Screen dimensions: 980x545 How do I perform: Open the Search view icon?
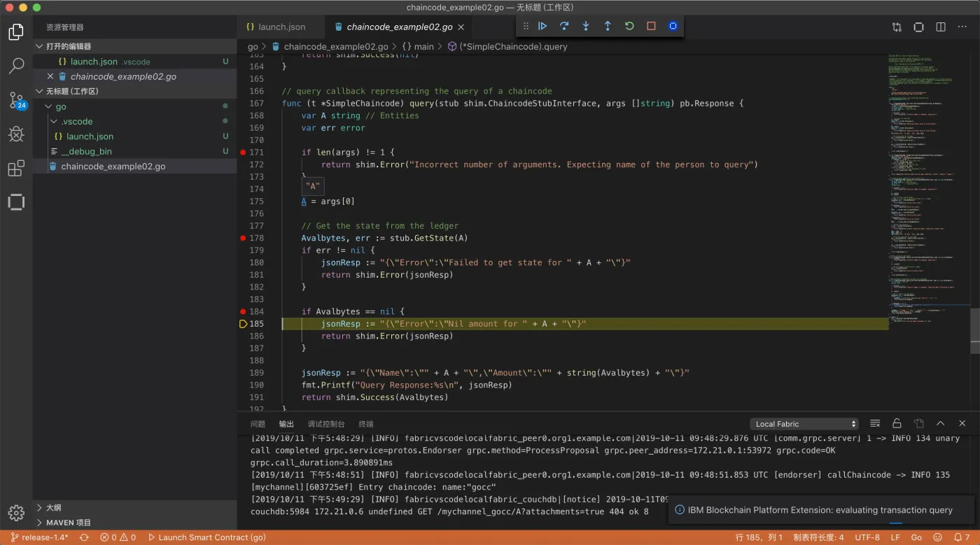16,66
